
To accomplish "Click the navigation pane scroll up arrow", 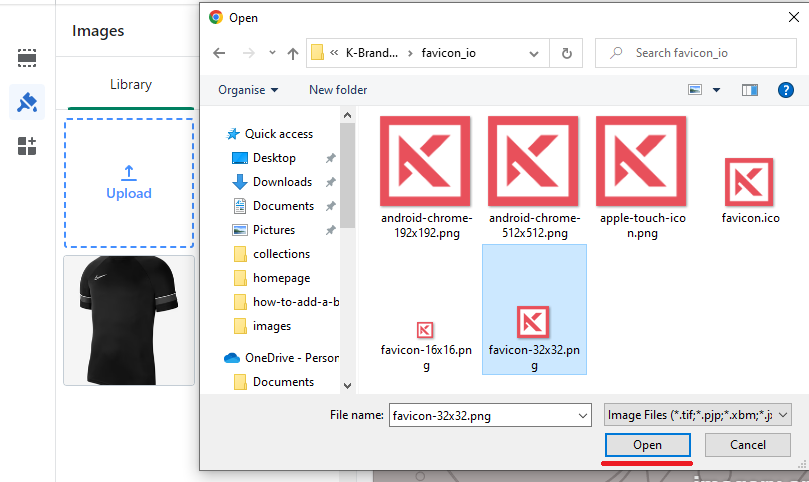I will click(347, 116).
